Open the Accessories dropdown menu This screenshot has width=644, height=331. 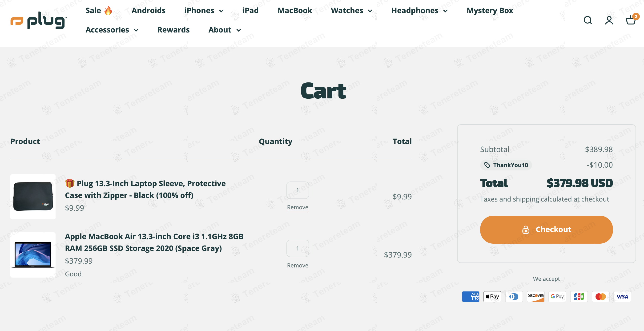(112, 30)
